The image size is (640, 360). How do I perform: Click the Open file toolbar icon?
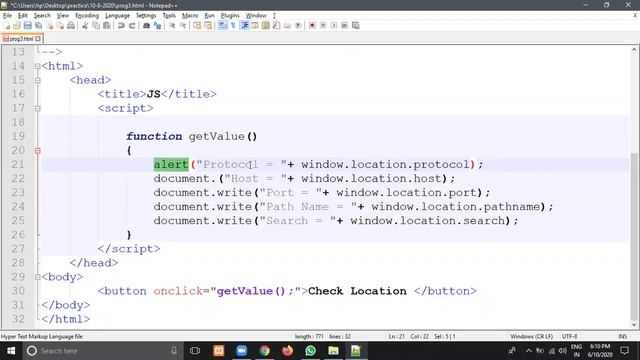[17, 25]
